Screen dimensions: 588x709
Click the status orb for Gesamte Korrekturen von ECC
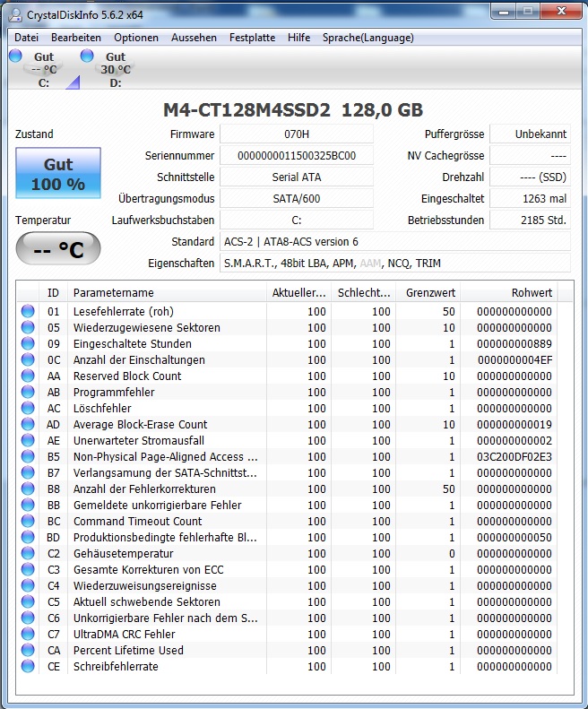(28, 569)
